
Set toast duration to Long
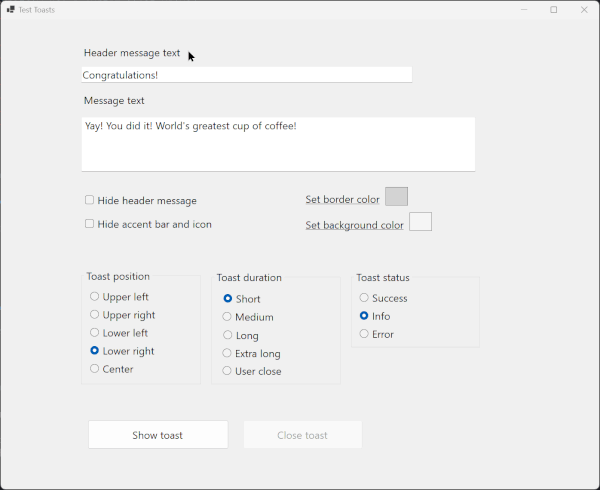pos(227,335)
